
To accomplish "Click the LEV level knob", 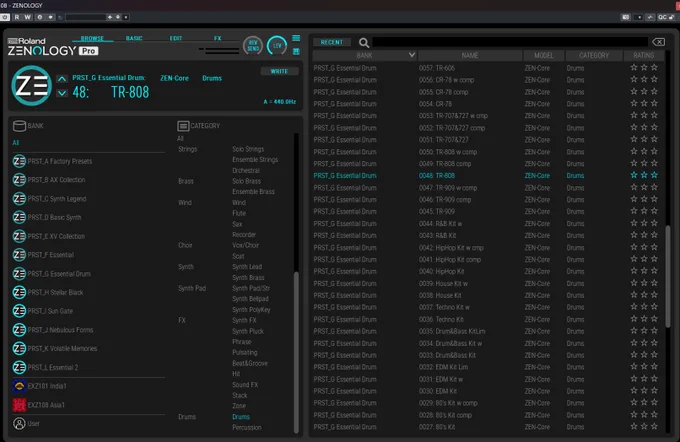I will click(x=277, y=45).
